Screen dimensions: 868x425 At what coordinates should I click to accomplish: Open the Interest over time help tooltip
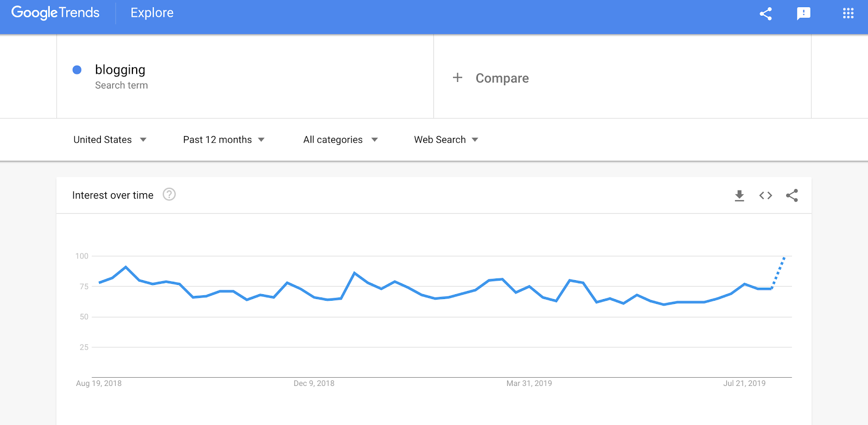click(x=169, y=194)
